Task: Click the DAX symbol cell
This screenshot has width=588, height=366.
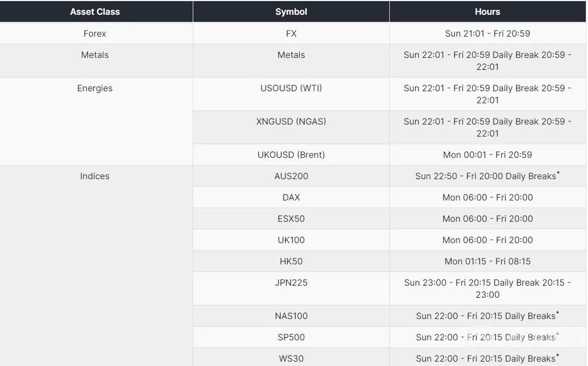Action: (291, 197)
